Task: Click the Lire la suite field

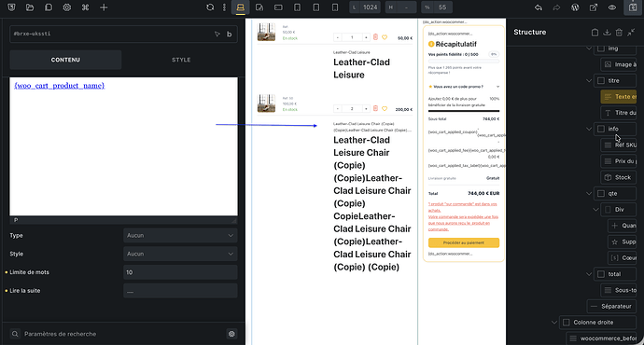Action: pos(180,291)
